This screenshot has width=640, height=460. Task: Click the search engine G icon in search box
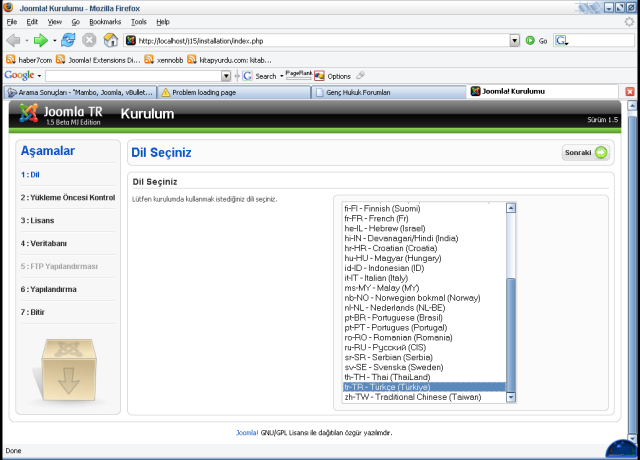tap(561, 40)
